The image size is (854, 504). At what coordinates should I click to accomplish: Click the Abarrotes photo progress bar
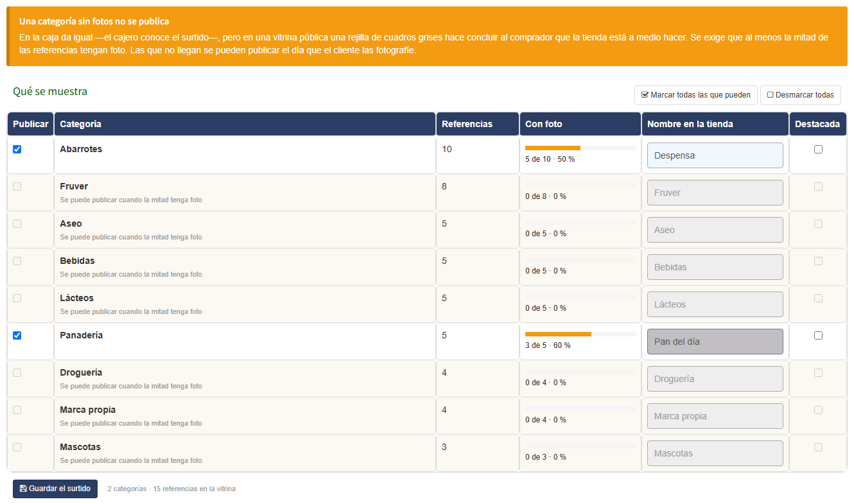click(x=580, y=148)
